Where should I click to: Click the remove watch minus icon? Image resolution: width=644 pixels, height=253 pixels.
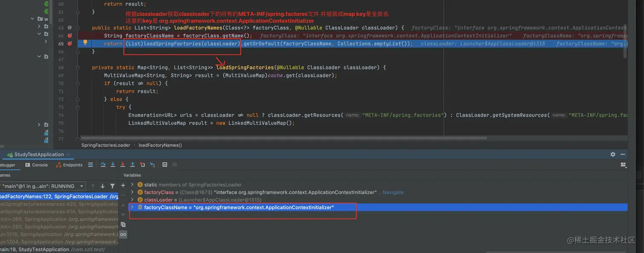[x=123, y=195]
